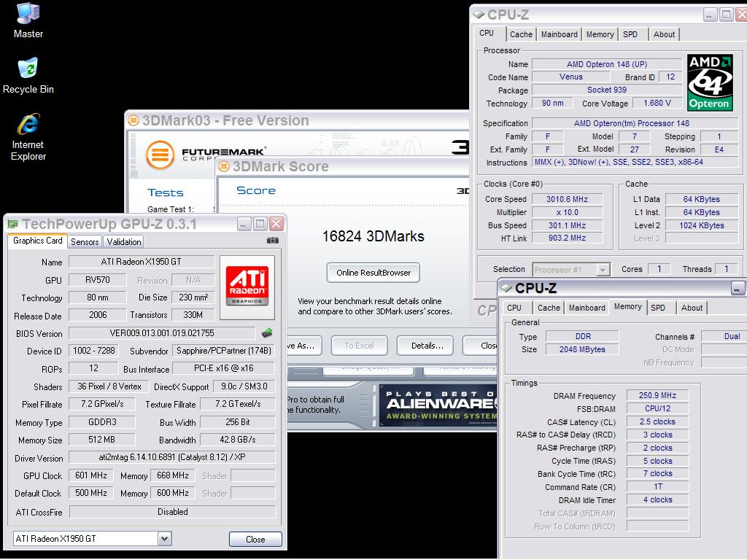Click the Core Speed 3010.6 MHz value
This screenshot has width=747, height=560.
pos(567,200)
